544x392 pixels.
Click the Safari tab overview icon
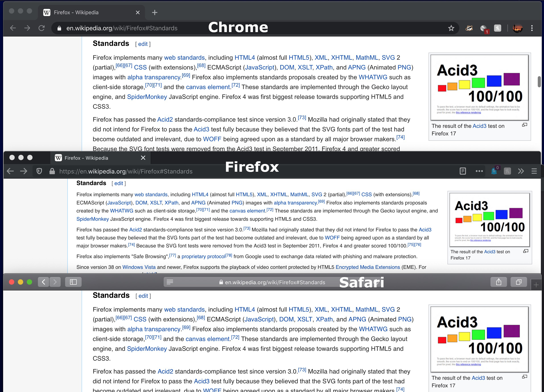pos(517,282)
